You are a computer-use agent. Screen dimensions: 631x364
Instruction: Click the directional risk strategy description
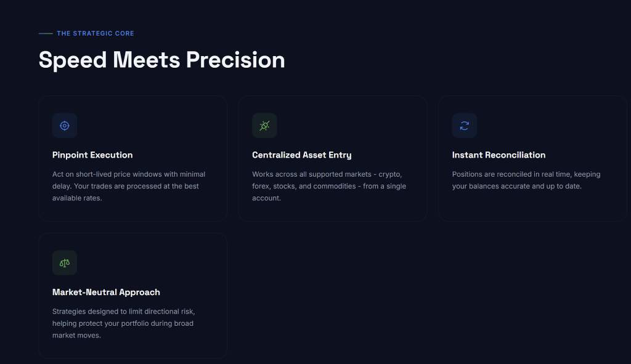(x=123, y=323)
